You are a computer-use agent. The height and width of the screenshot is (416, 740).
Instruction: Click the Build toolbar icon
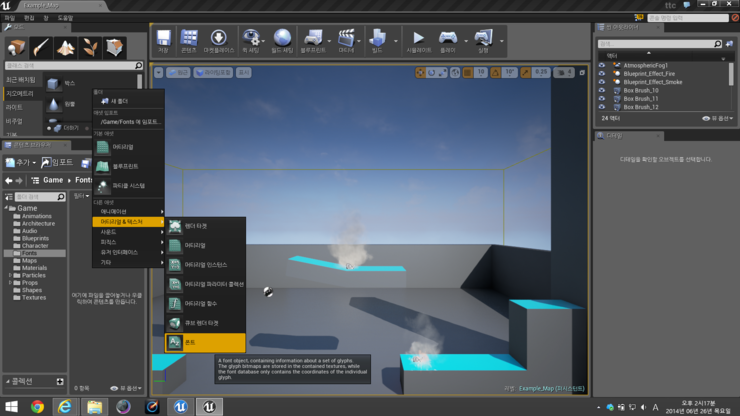[377, 41]
